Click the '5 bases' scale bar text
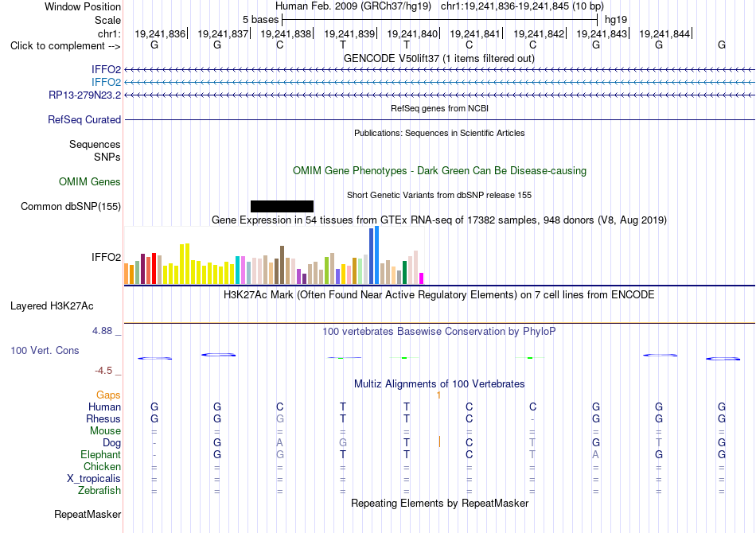This screenshot has height=533, width=756. (260, 20)
